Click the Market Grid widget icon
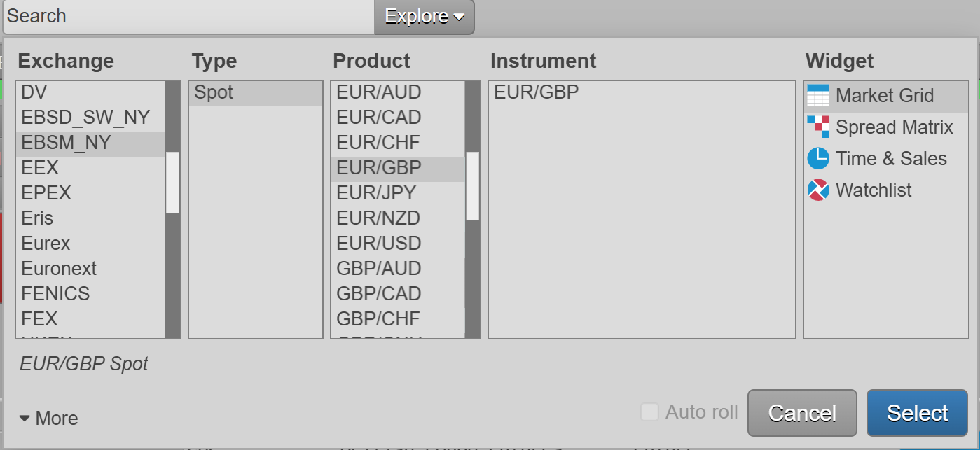980x450 pixels. [818, 96]
